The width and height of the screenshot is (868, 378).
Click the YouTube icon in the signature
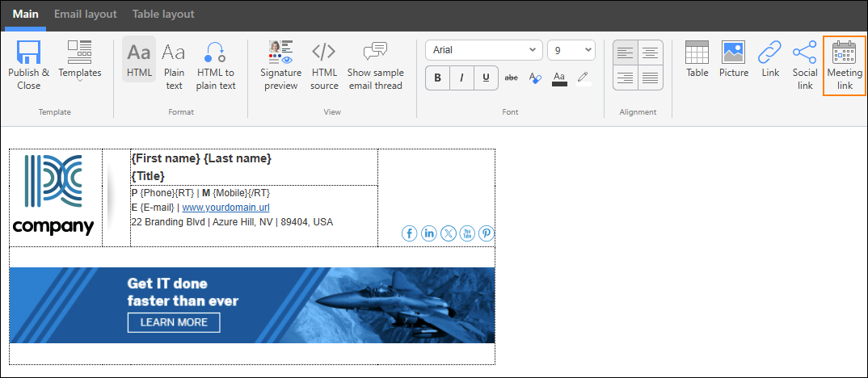466,233
